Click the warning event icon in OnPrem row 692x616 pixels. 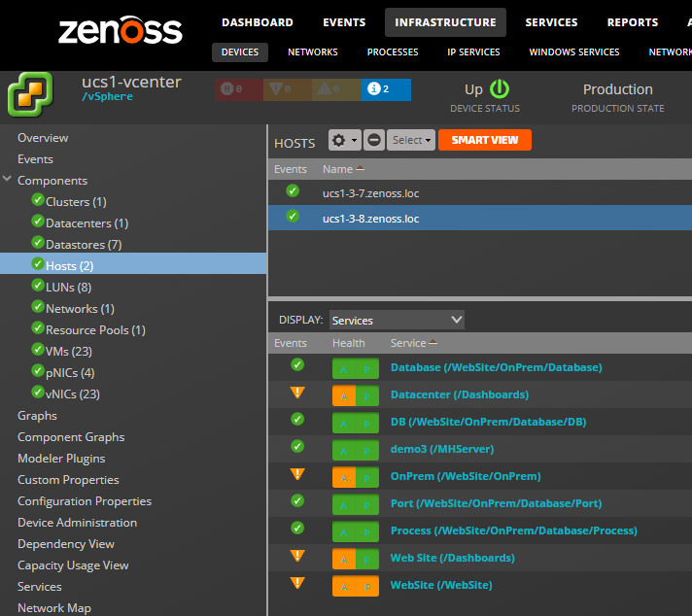pyautogui.click(x=297, y=474)
